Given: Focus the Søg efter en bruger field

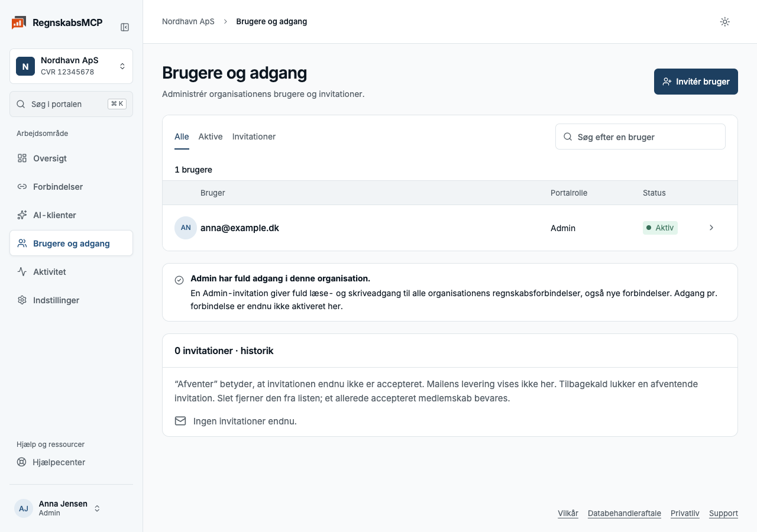Looking at the screenshot, I should 640,137.
